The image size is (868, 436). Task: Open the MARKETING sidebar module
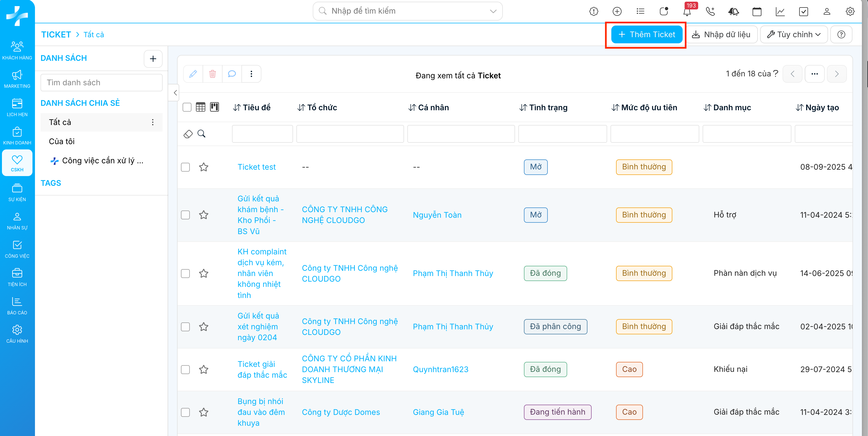point(17,79)
